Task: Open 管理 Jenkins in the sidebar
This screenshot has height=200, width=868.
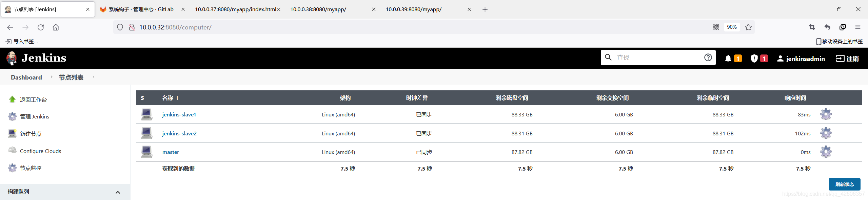Action: tap(35, 116)
